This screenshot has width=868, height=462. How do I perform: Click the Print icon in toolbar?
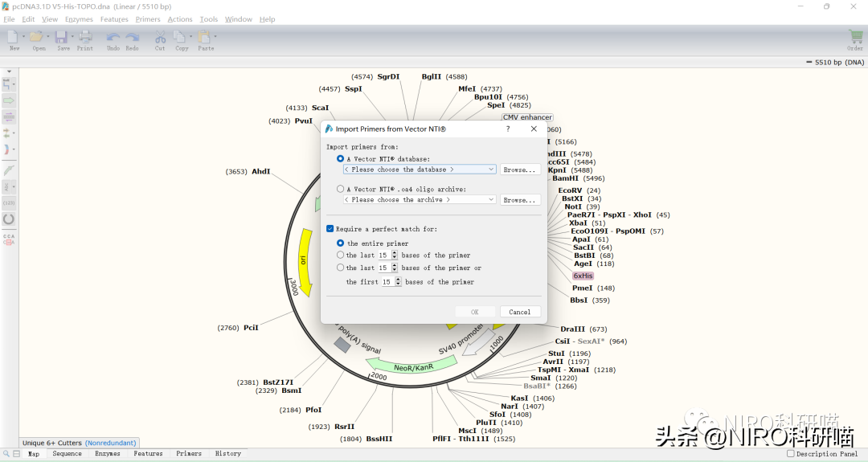85,37
